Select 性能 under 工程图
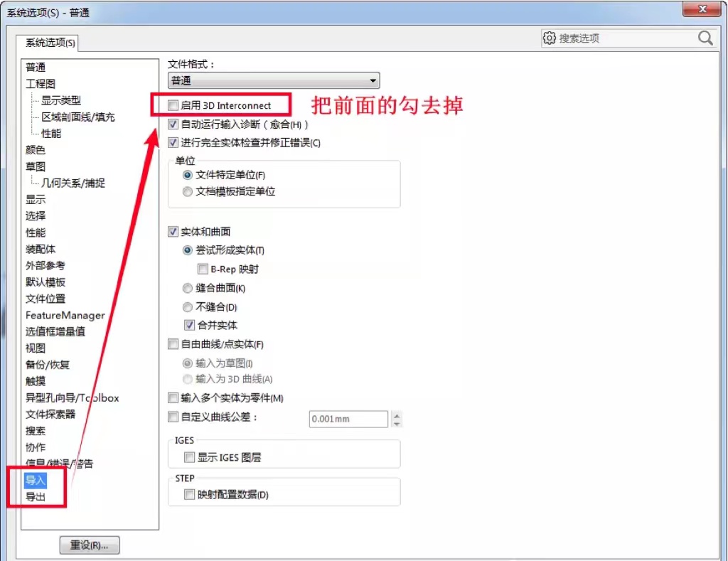Screen dimensions: 728x561 (x=51, y=134)
